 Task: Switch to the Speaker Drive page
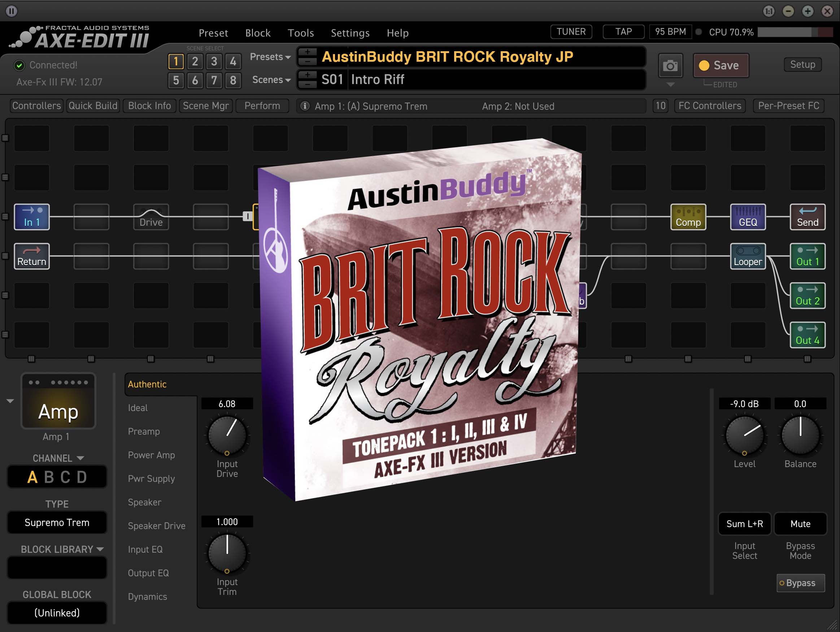coord(156,526)
